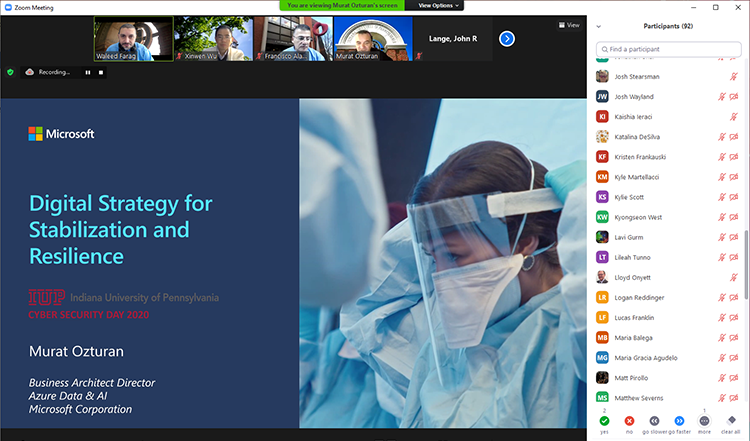Select participant Matthew Severns
The image size is (750, 441).
pyautogui.click(x=668, y=398)
